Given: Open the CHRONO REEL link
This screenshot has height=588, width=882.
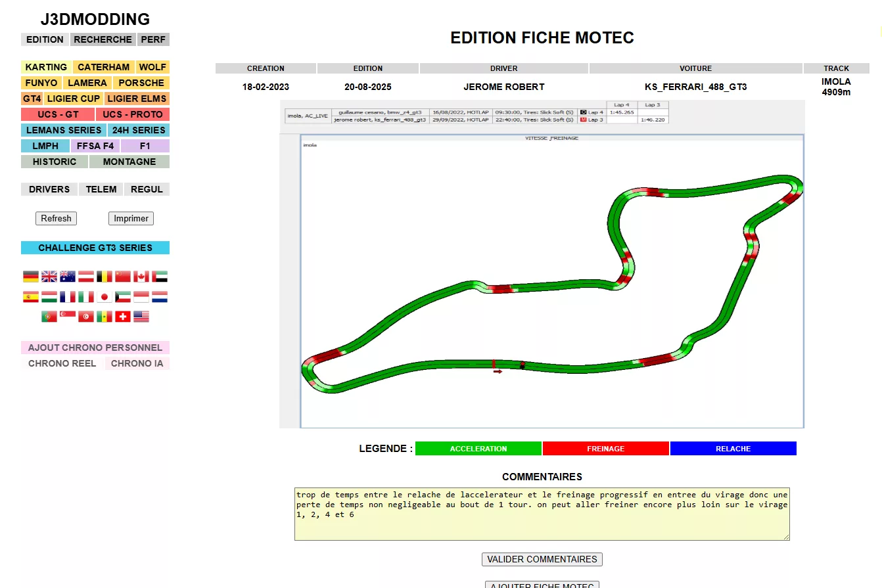Looking at the screenshot, I should [62, 363].
